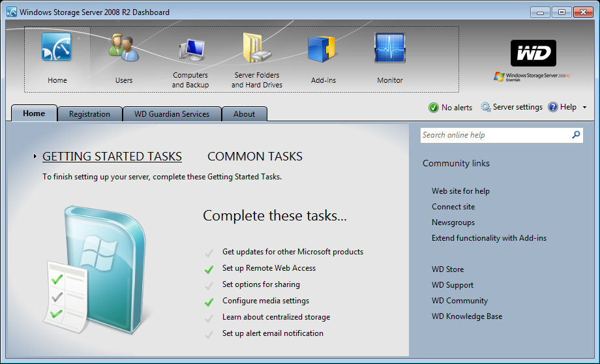Click the green No alerts status icon

point(434,108)
